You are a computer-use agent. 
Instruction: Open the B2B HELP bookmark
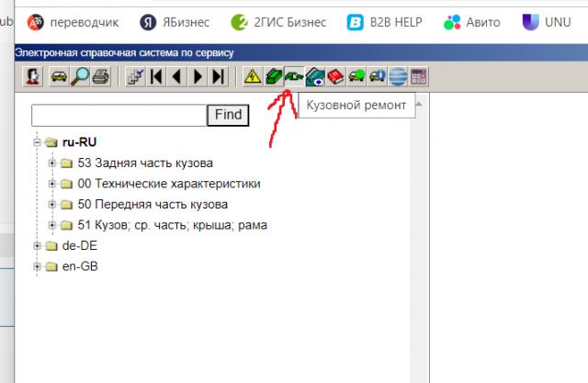[x=384, y=22]
